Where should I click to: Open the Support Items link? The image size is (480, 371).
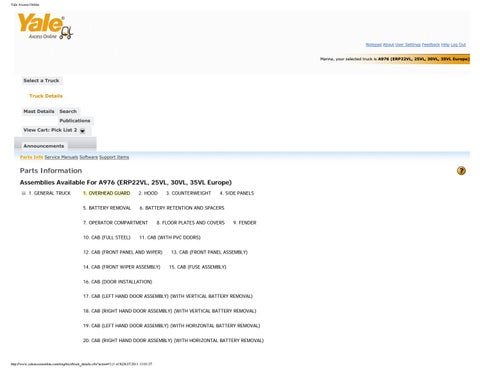[114, 157]
